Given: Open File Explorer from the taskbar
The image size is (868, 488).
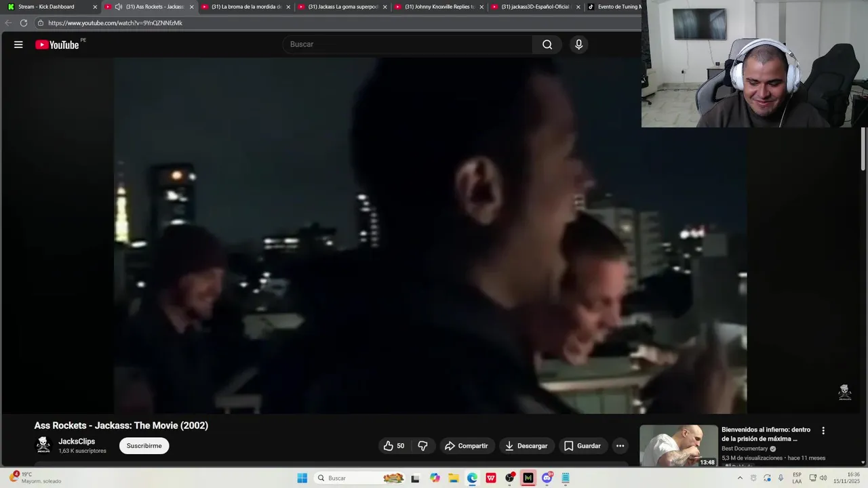Looking at the screenshot, I should [x=453, y=478].
